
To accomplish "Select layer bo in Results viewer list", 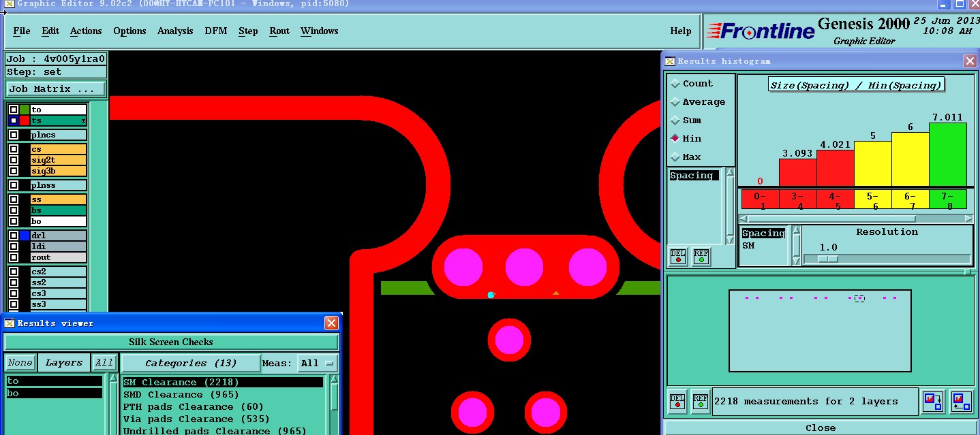I will 55,393.
